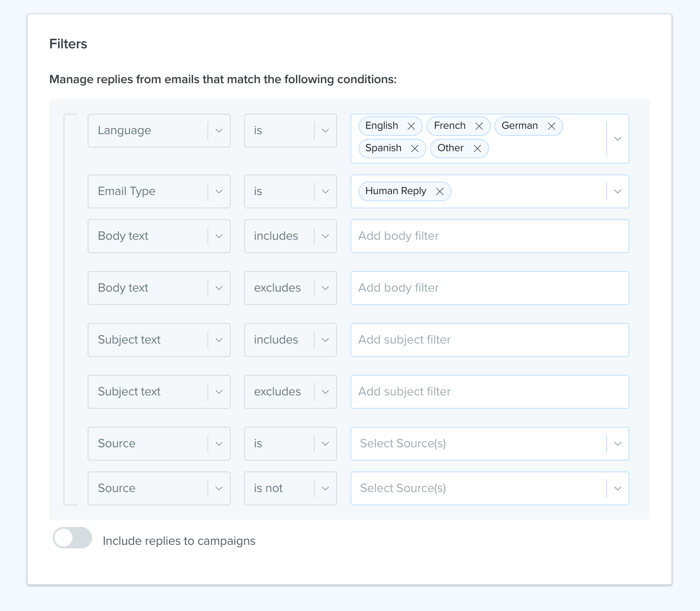Click the 'Manage replies from emails' condition text
Screen dimensions: 700x611
(x=223, y=80)
